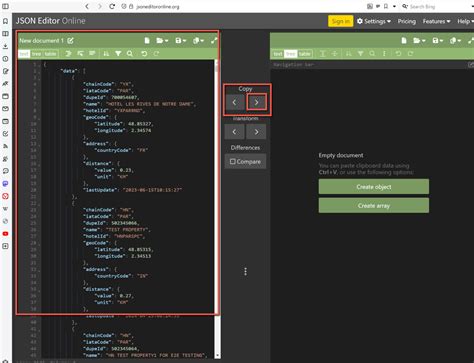Click Create array button
Image resolution: width=474 pixels, height=363 pixels.
[x=374, y=206]
